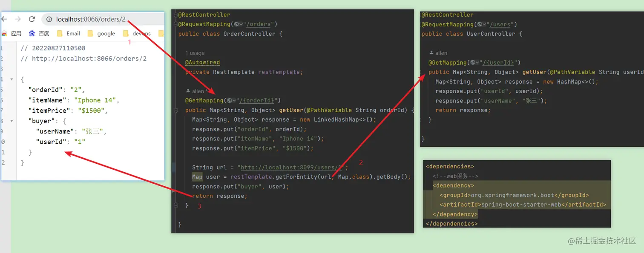Click the globe icon before "/orders"
This screenshot has height=253, width=644.
[236, 24]
